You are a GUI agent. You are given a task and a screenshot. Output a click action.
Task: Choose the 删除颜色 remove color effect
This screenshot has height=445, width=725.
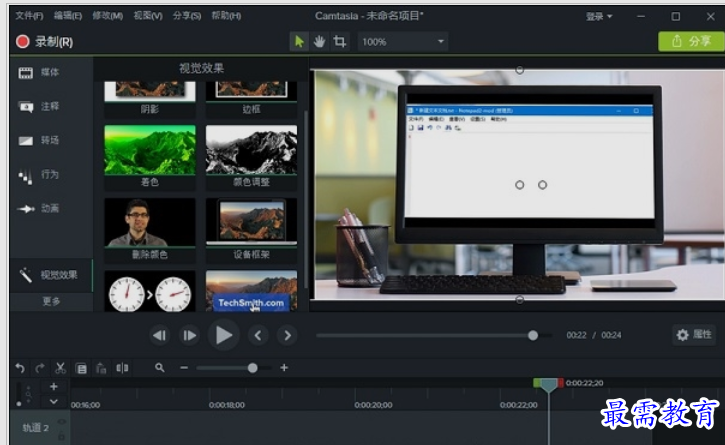(x=150, y=229)
